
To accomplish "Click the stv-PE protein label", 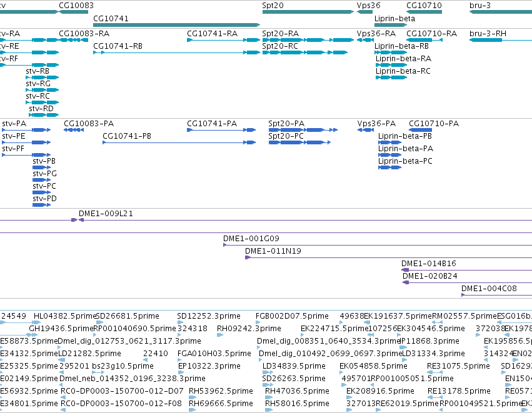I will click(x=14, y=136).
